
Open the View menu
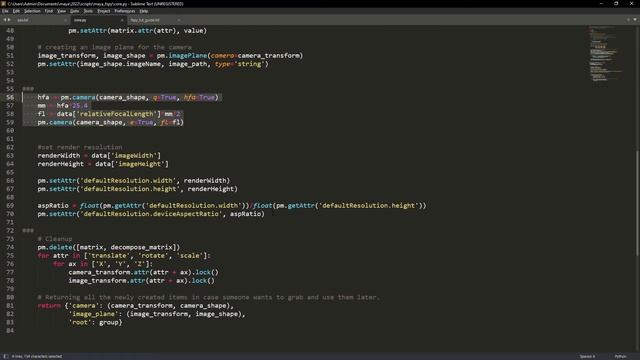(61, 11)
